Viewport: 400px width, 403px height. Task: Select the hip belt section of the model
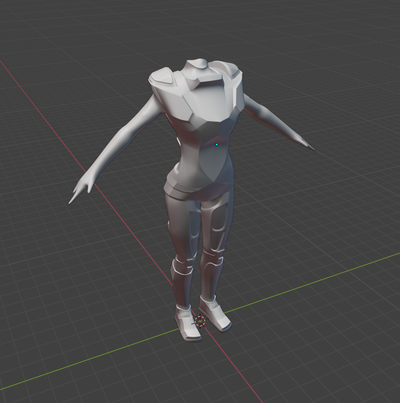point(198,191)
